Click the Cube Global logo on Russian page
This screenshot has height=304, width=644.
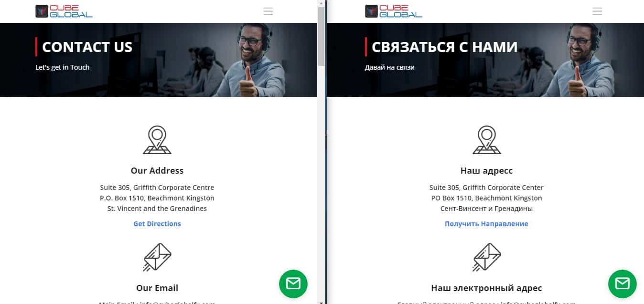point(394,11)
